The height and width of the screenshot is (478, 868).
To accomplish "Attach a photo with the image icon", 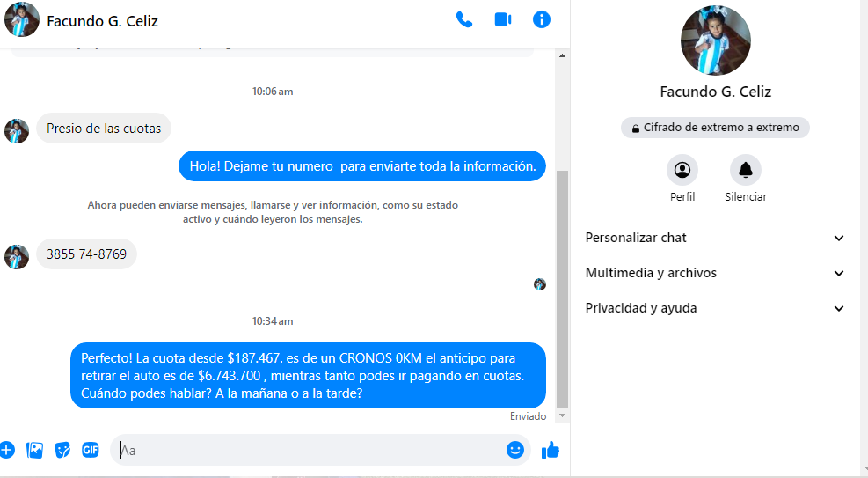I will (35, 450).
